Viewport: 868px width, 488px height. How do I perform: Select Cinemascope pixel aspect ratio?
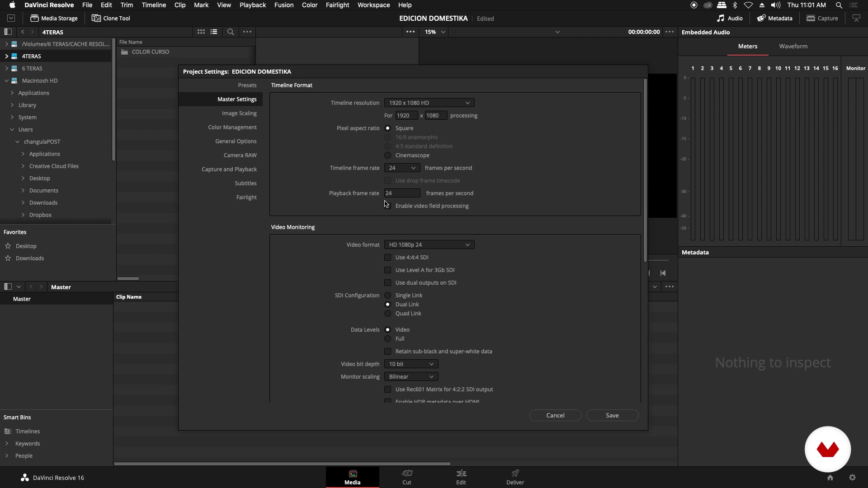(387, 155)
